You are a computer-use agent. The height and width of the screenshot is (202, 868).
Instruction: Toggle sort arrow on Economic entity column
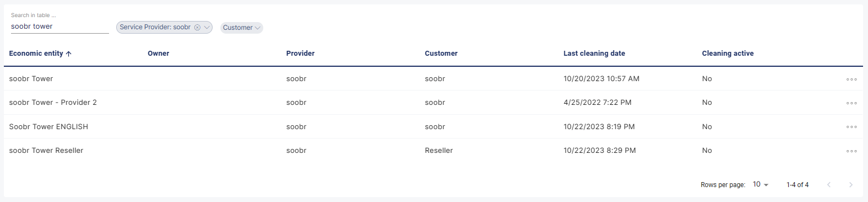[68, 54]
